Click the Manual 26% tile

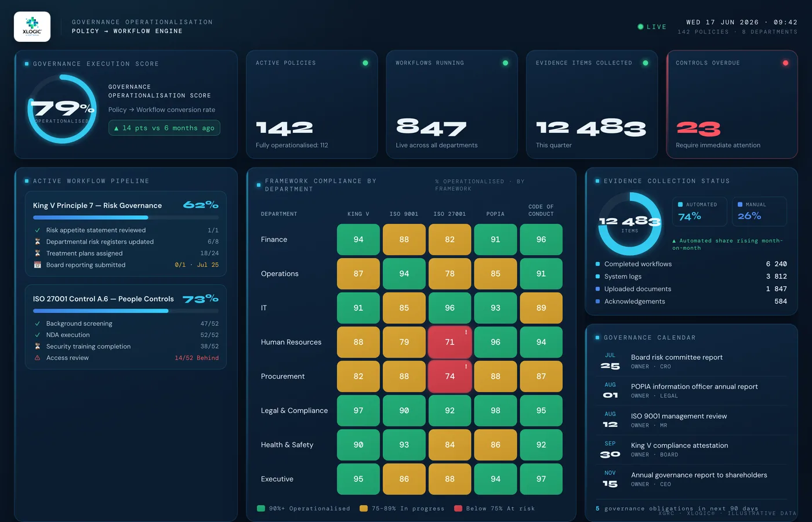pos(759,211)
